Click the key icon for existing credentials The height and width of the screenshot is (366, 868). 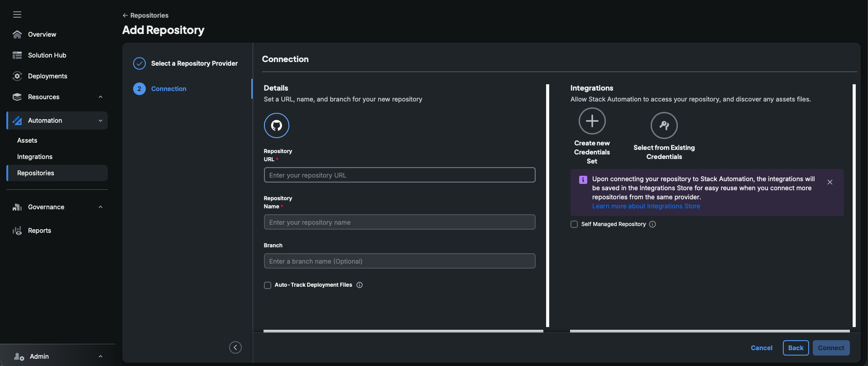[x=664, y=125]
